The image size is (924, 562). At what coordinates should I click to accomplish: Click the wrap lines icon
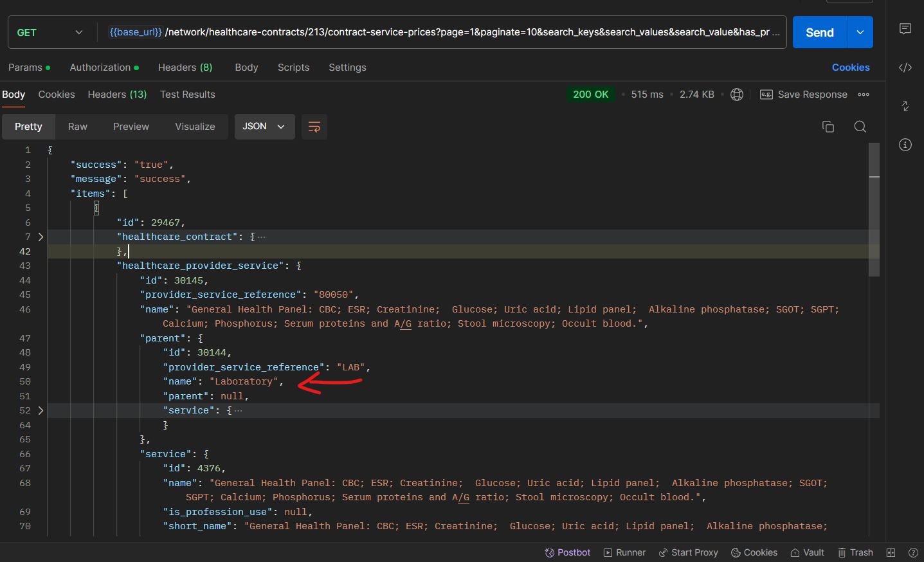(x=314, y=127)
